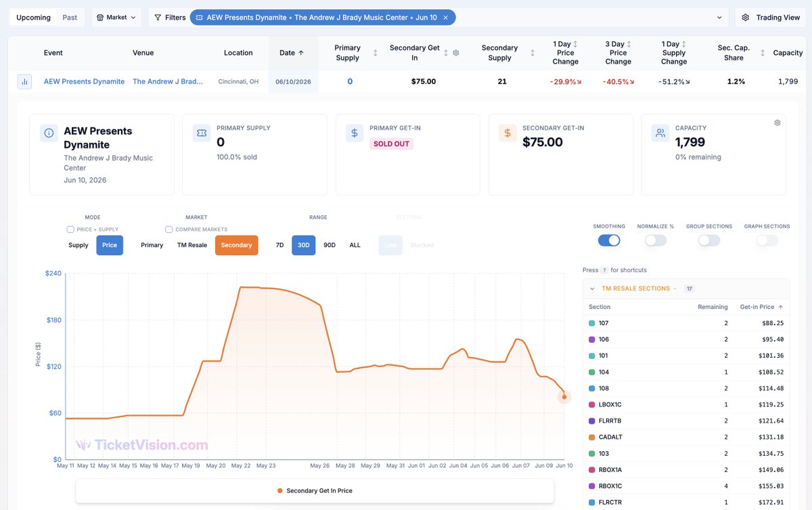Collapse the TM Resale Sections list
Image resolution: width=812 pixels, height=510 pixels.
[592, 289]
